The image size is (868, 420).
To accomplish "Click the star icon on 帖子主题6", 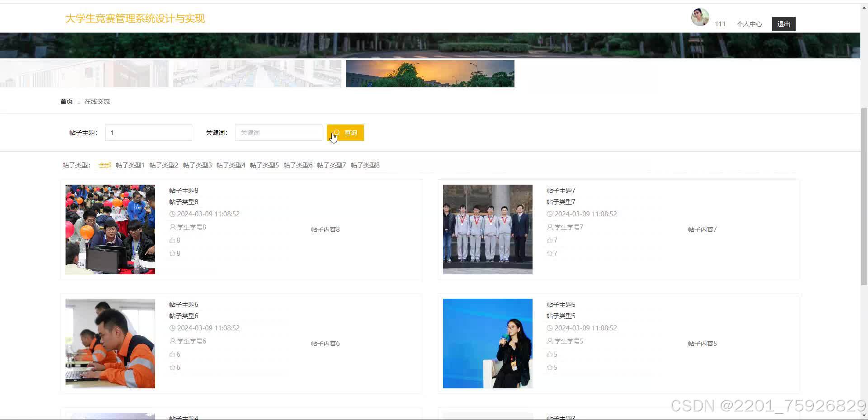I will click(173, 367).
